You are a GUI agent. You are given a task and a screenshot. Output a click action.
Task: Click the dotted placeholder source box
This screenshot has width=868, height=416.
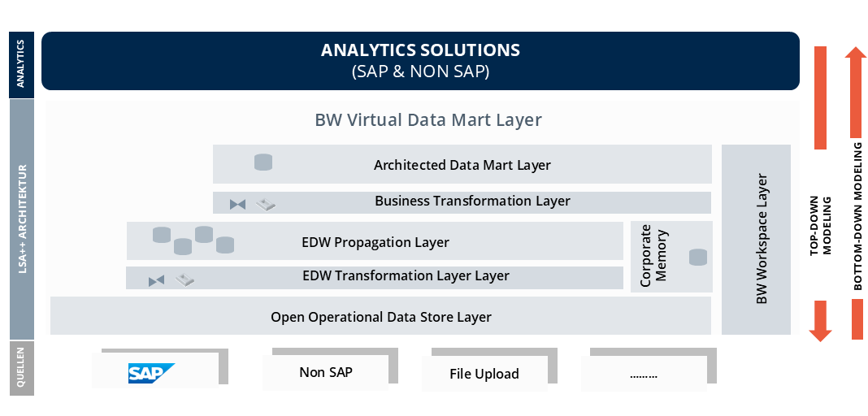644,375
